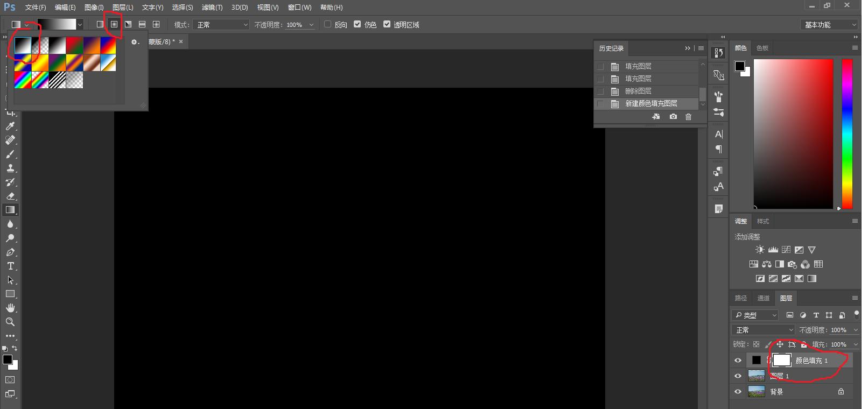Choose the Reflected gradient type
Viewport: 868px width, 409px height.
[142, 24]
